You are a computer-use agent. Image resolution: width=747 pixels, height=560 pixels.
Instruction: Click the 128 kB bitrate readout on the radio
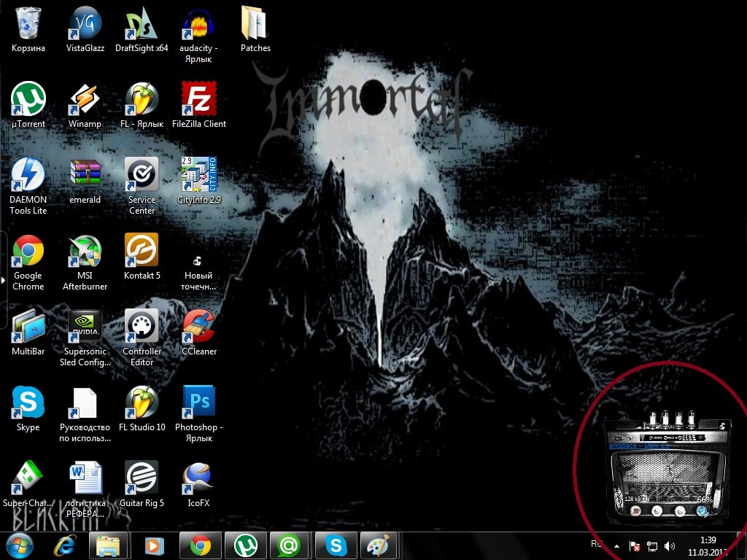636,499
